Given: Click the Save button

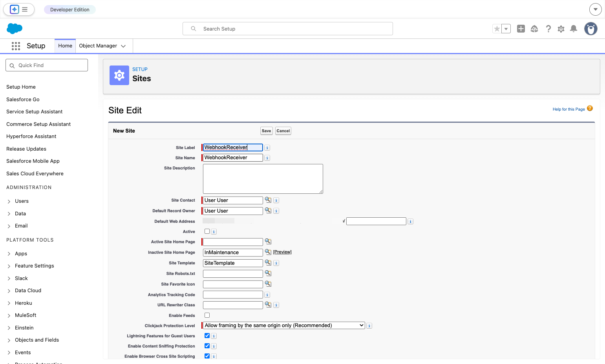Looking at the screenshot, I should pos(267,131).
